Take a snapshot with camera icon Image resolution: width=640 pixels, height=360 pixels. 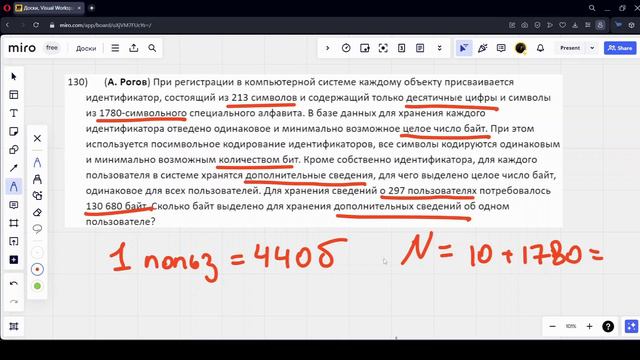point(524,25)
